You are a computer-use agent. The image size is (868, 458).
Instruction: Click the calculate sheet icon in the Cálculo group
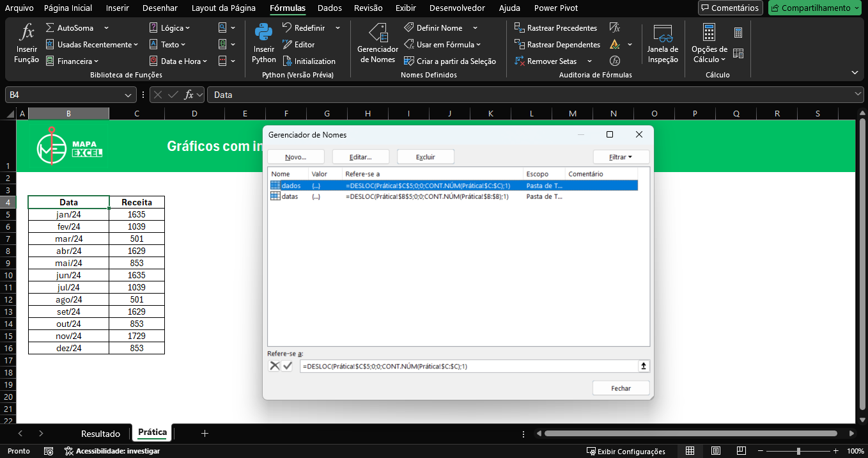[x=738, y=54]
